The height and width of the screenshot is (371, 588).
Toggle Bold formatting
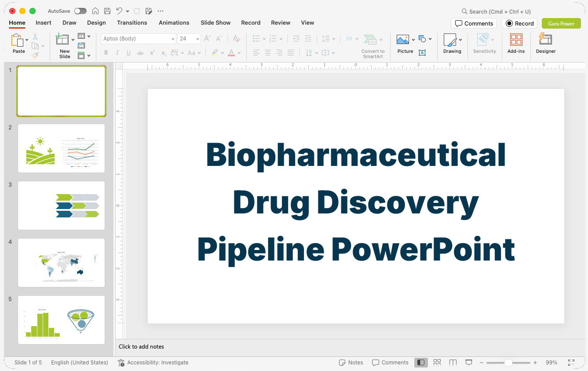click(x=106, y=53)
